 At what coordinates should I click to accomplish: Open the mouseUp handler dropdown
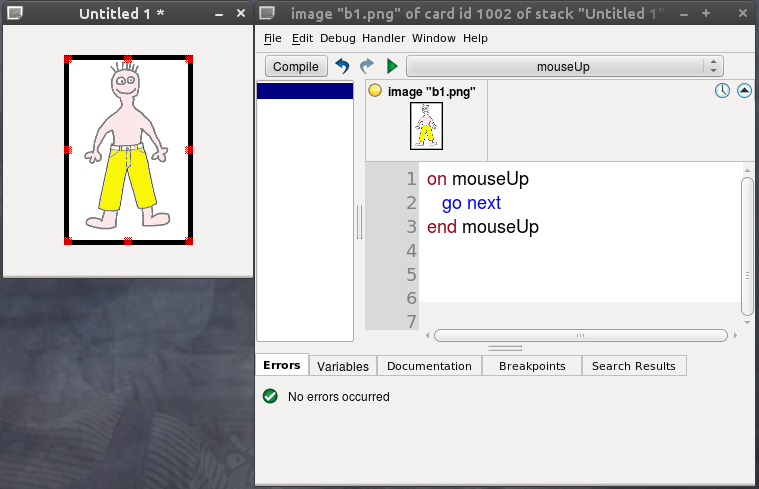(564, 66)
